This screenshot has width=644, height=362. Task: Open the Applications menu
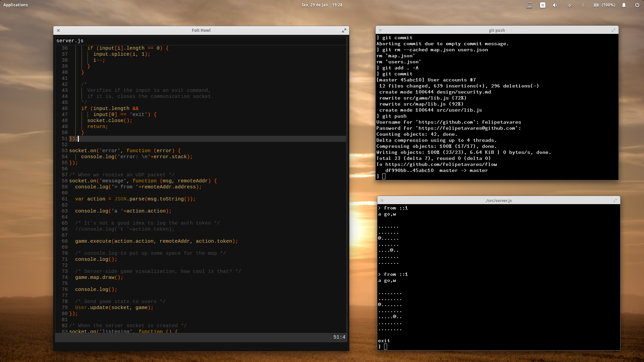point(15,5)
